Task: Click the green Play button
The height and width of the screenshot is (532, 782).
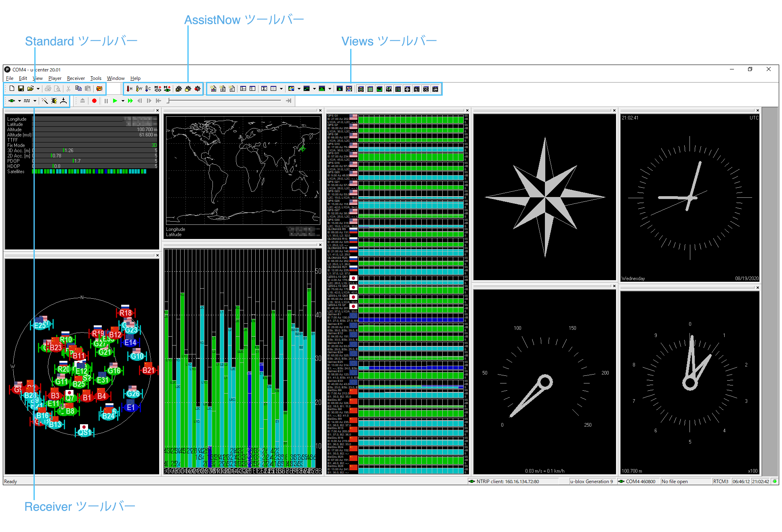Action: [115, 101]
